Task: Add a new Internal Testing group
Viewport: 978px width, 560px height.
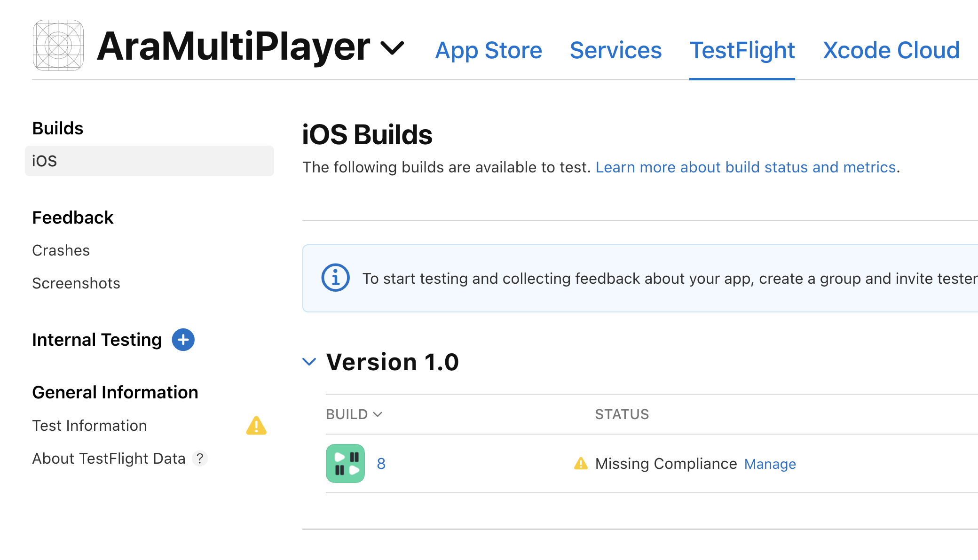Action: pyautogui.click(x=183, y=340)
